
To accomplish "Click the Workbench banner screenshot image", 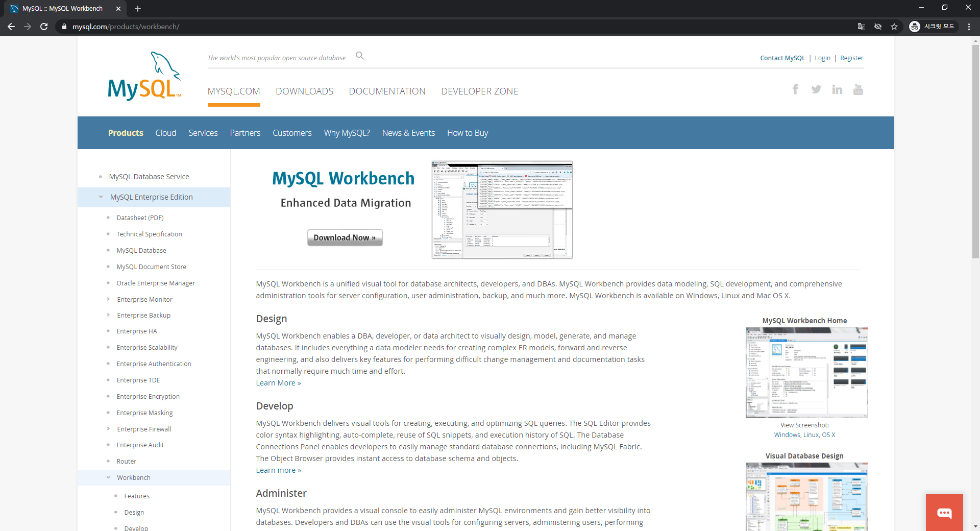I will 502,210.
